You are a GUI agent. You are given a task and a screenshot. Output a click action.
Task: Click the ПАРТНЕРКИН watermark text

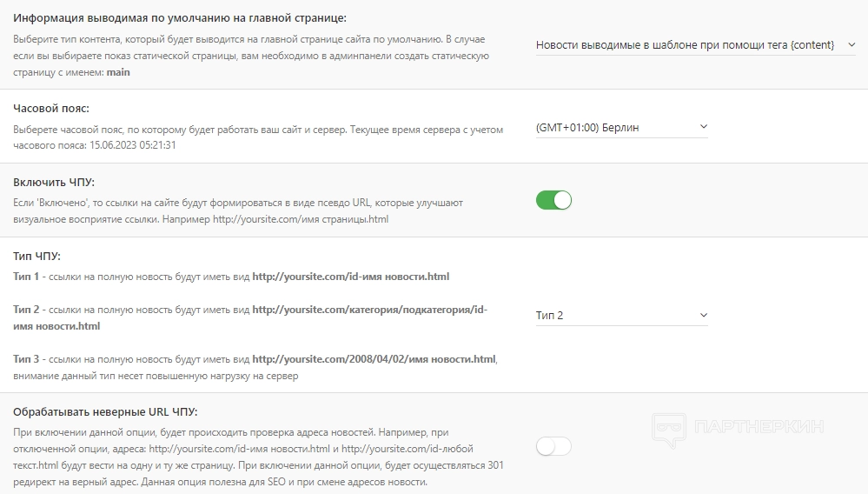coord(758,427)
